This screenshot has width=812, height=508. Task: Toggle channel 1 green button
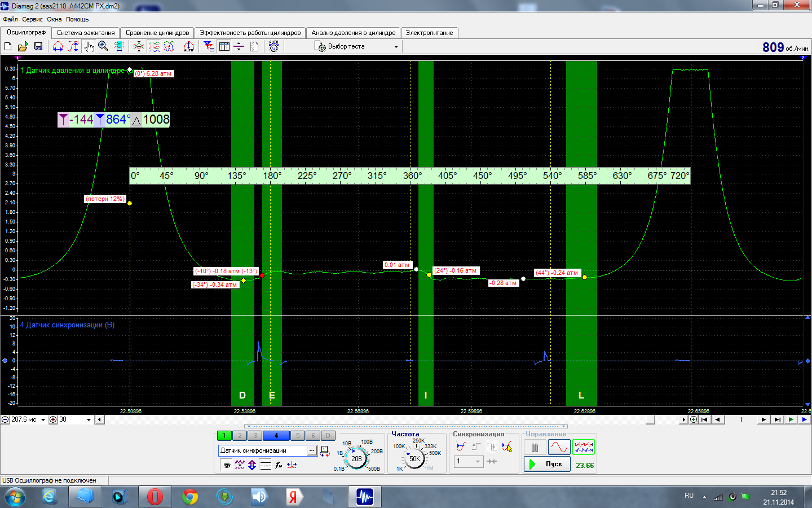[x=224, y=436]
